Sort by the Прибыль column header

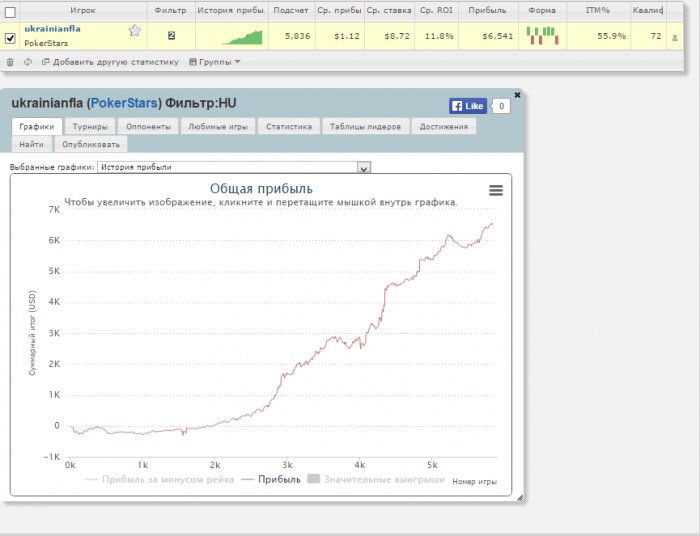[488, 10]
